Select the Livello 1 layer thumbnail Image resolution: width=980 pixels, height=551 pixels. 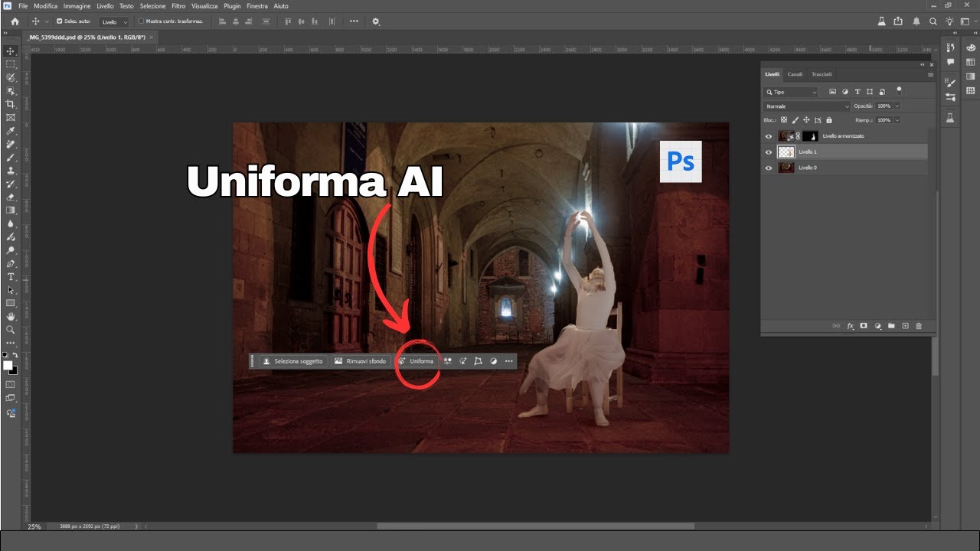coord(786,152)
